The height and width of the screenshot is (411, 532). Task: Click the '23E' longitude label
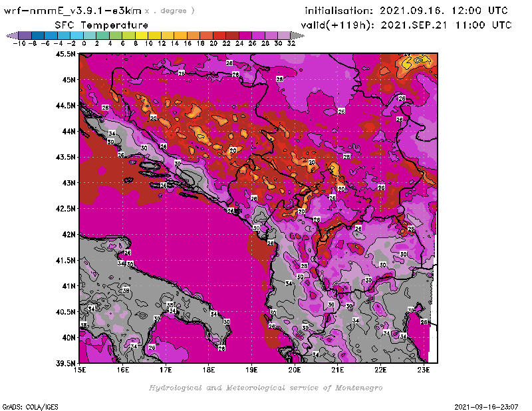pyautogui.click(x=424, y=370)
